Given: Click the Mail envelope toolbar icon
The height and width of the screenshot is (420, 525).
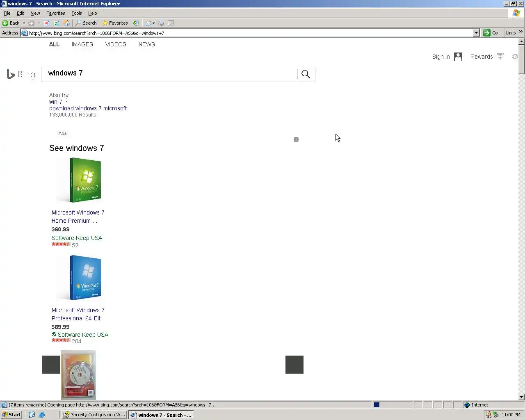Looking at the screenshot, I should [148, 23].
